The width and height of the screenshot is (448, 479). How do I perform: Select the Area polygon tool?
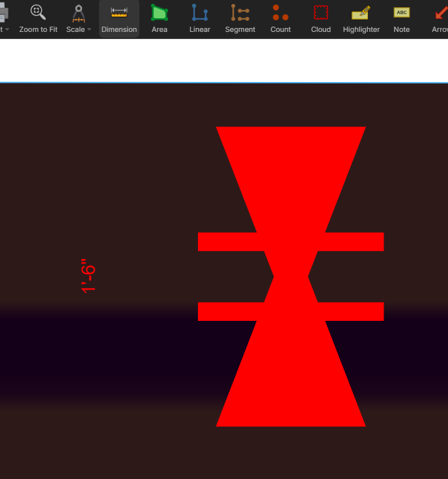pos(160,13)
